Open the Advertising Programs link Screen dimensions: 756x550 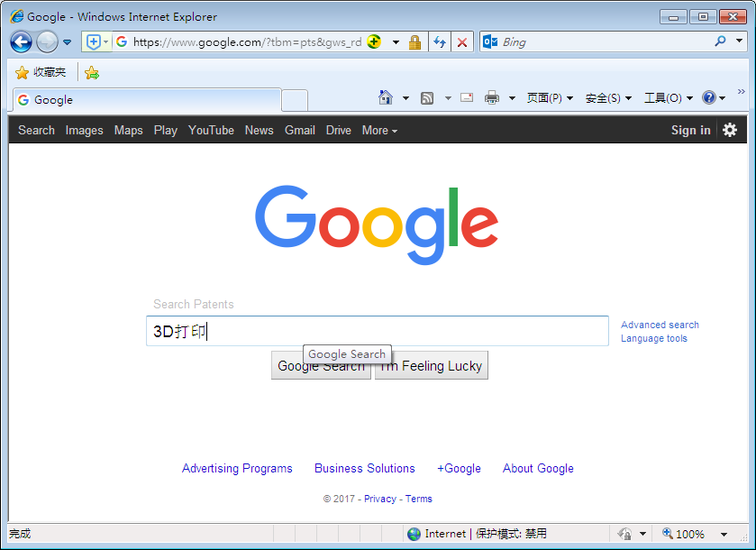(x=237, y=469)
